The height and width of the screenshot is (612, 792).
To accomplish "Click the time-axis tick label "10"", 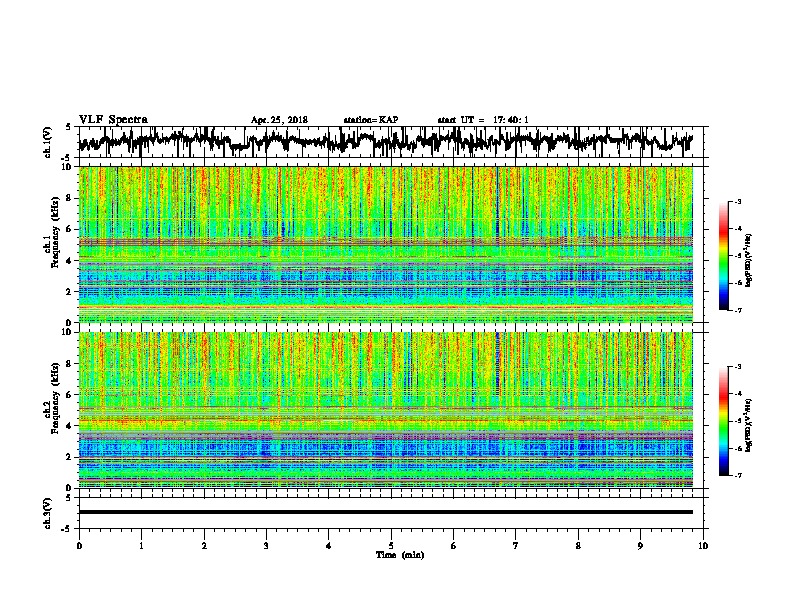I will tap(703, 546).
